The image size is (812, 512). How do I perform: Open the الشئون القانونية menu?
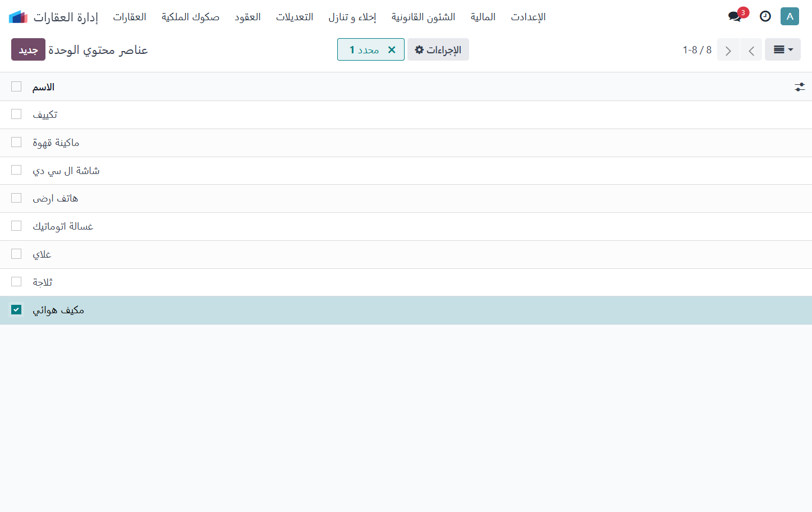(x=424, y=17)
